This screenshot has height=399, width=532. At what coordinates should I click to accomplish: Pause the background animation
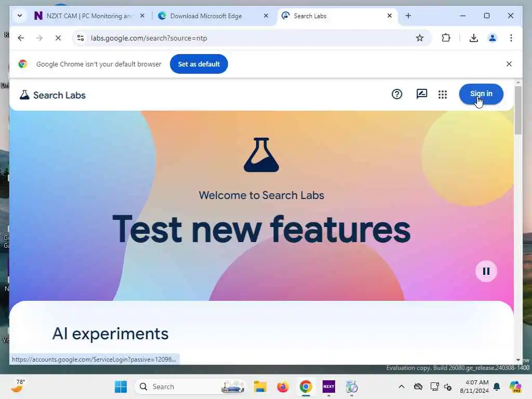click(486, 271)
